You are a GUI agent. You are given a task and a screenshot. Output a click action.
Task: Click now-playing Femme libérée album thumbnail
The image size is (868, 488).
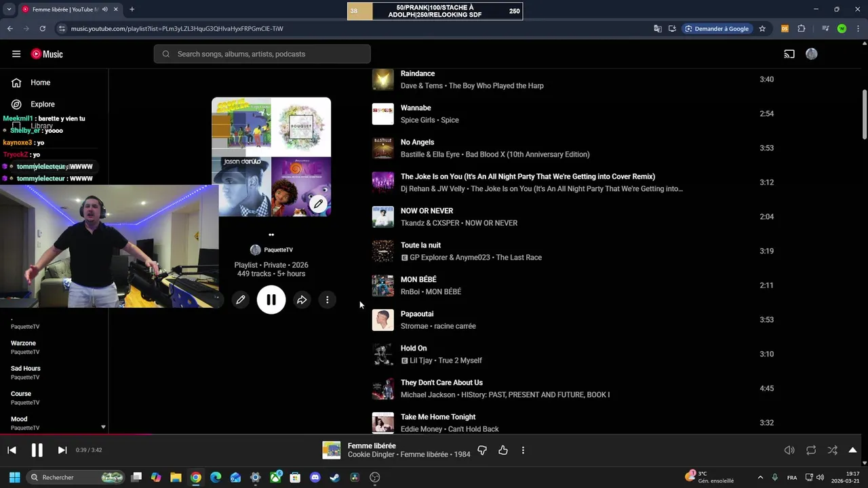tap(331, 450)
